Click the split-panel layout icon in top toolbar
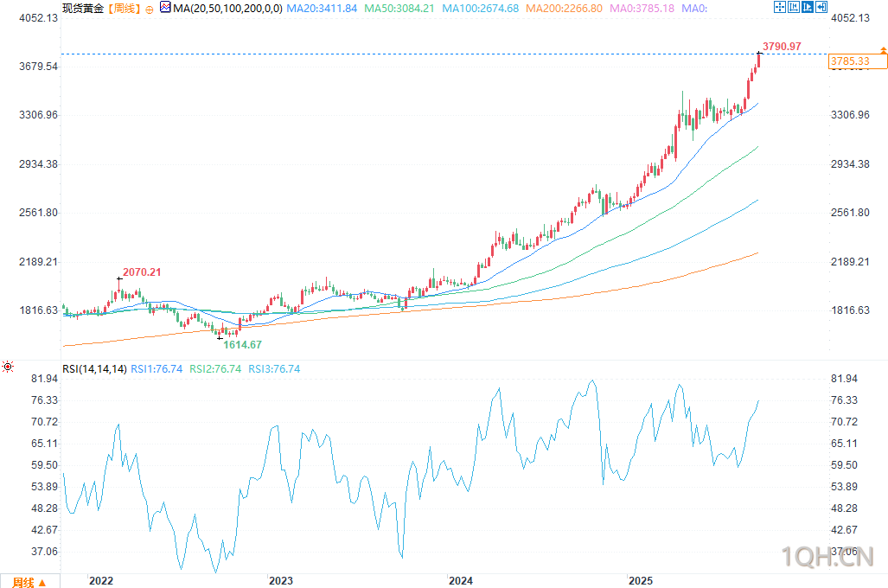This screenshot has height=588, width=888. (793, 8)
